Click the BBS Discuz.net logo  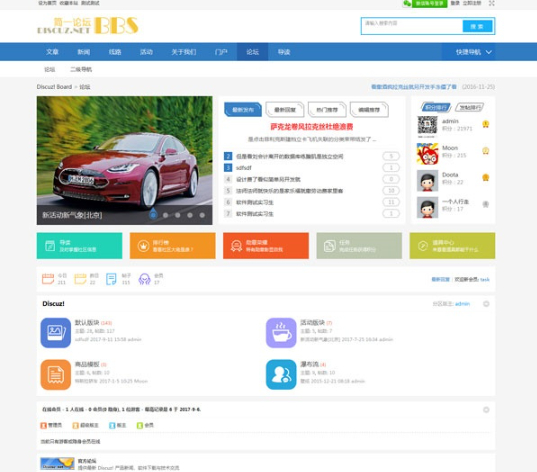pyautogui.click(x=88, y=26)
